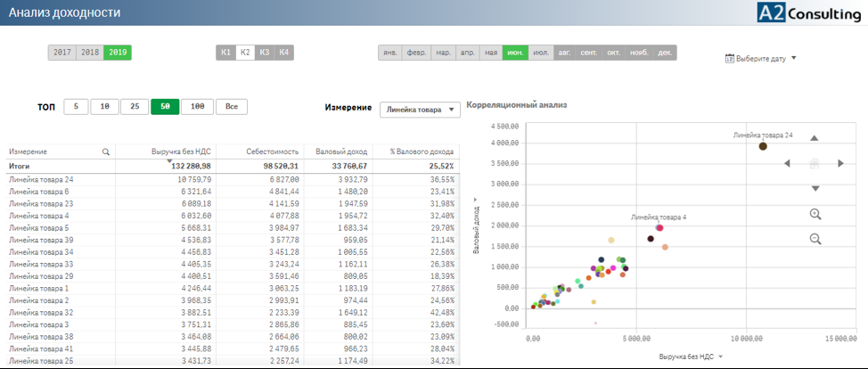Click the chart pan left arrow
868x369 pixels.
pos(787,163)
